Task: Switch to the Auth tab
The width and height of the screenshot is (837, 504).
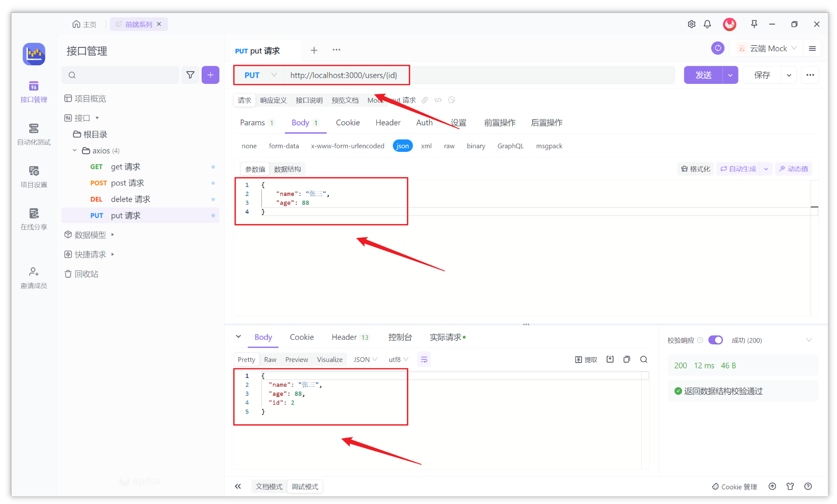Action: tap(424, 123)
